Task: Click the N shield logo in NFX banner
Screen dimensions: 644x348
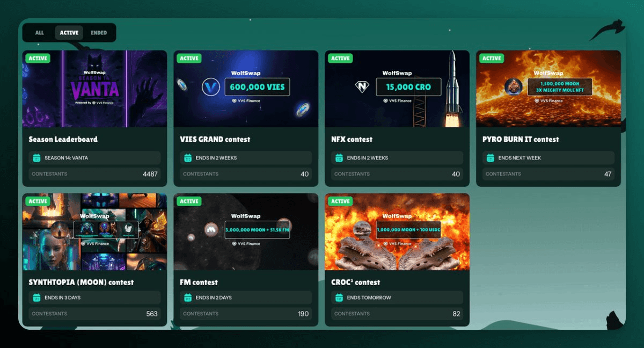Action: [362, 86]
